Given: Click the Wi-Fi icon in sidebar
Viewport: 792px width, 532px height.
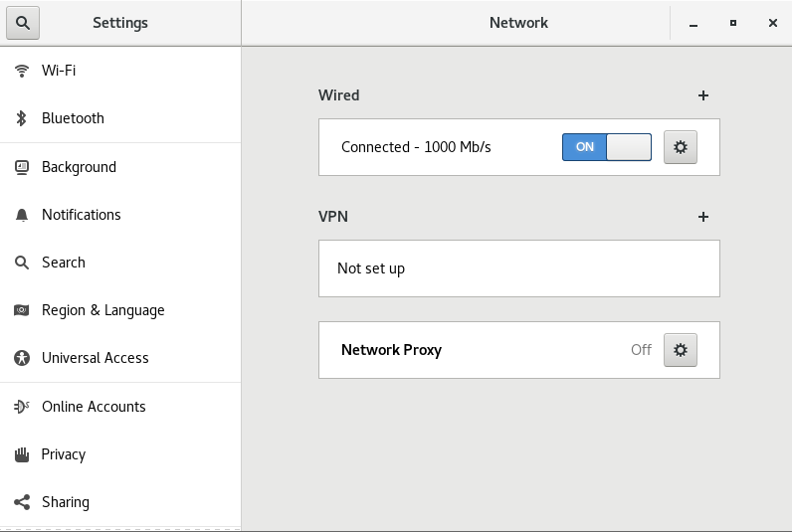Looking at the screenshot, I should point(21,71).
